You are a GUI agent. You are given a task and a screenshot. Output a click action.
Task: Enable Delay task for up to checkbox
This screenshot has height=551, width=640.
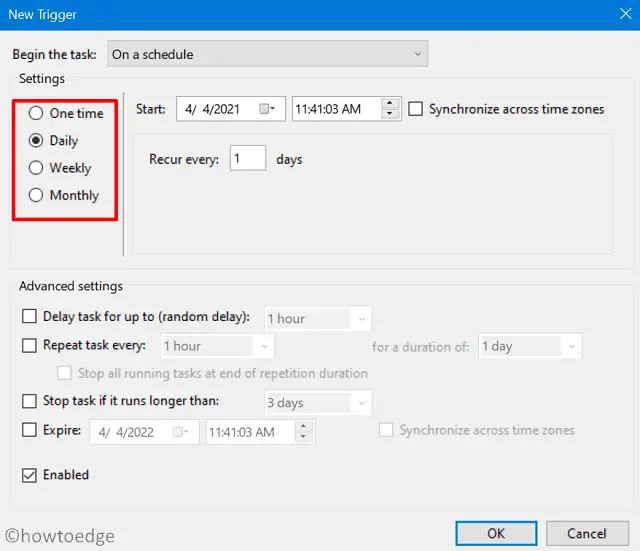click(30, 317)
